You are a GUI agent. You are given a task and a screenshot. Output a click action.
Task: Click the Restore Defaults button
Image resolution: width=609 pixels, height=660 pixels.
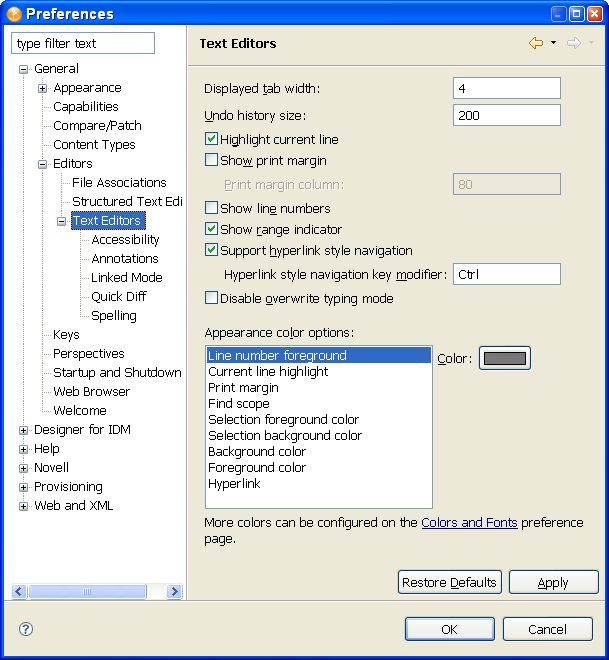pos(449,582)
